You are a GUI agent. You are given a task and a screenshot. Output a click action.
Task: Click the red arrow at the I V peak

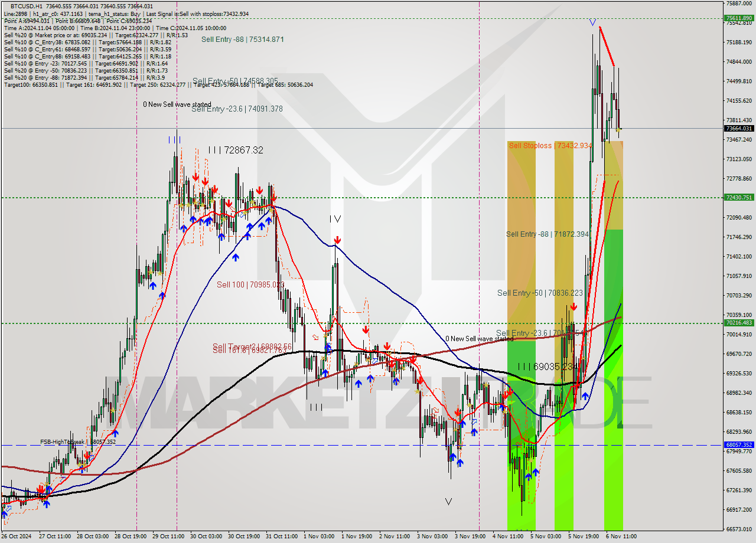(x=337, y=240)
